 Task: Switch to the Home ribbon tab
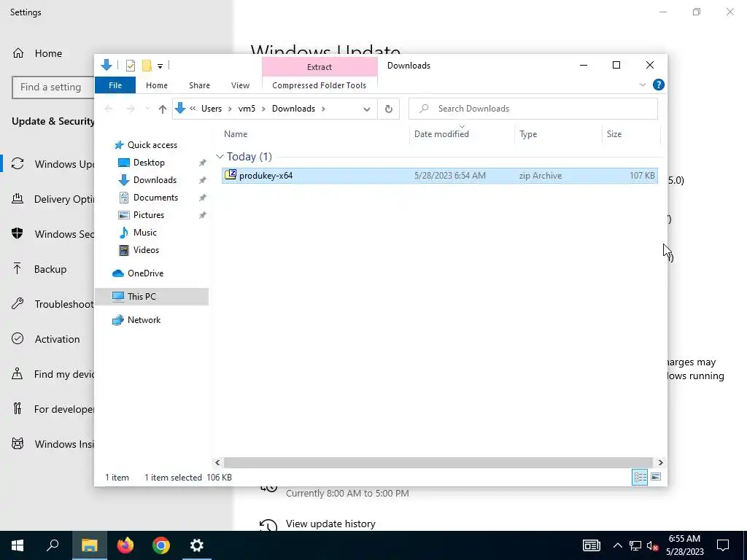pyautogui.click(x=157, y=85)
